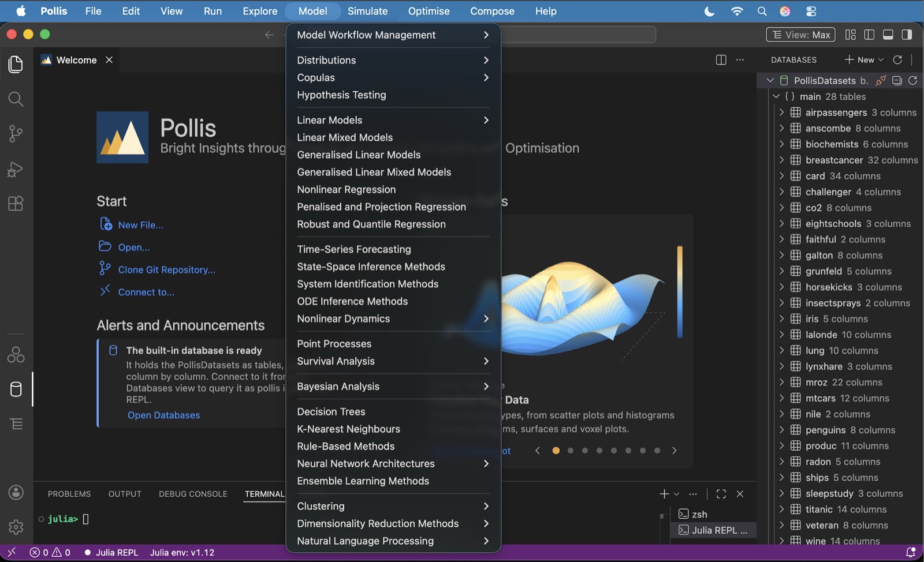Open notifications bell in status bar
924x562 pixels.
click(911, 552)
